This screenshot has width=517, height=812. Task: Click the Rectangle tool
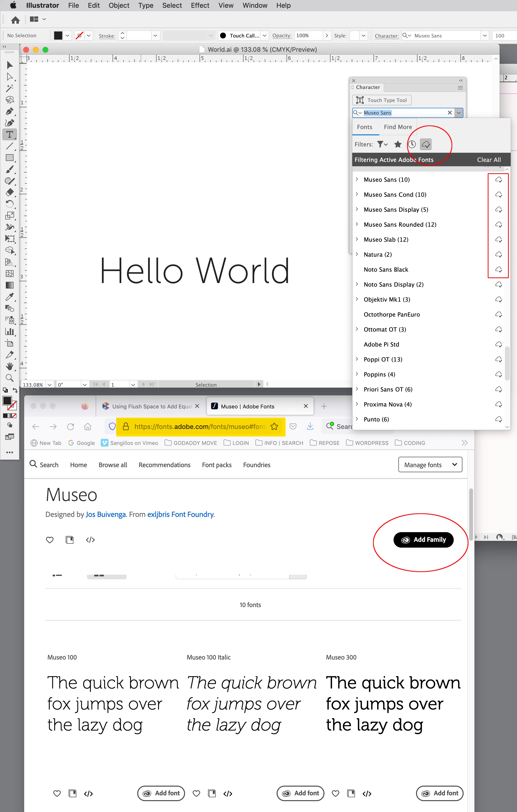tap(9, 158)
